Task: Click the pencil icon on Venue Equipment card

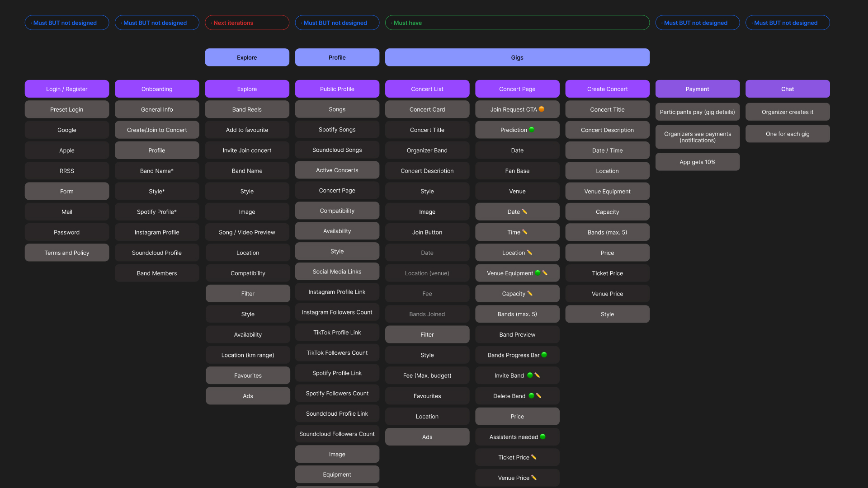Action: (x=545, y=273)
